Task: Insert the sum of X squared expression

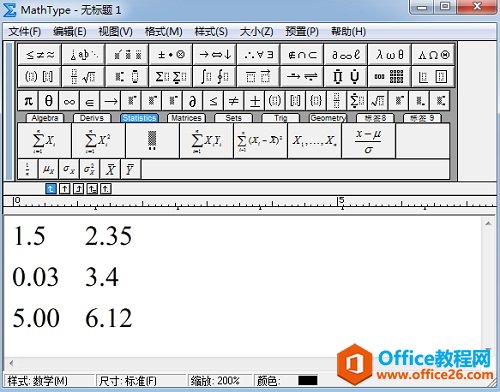Action: tap(98, 141)
